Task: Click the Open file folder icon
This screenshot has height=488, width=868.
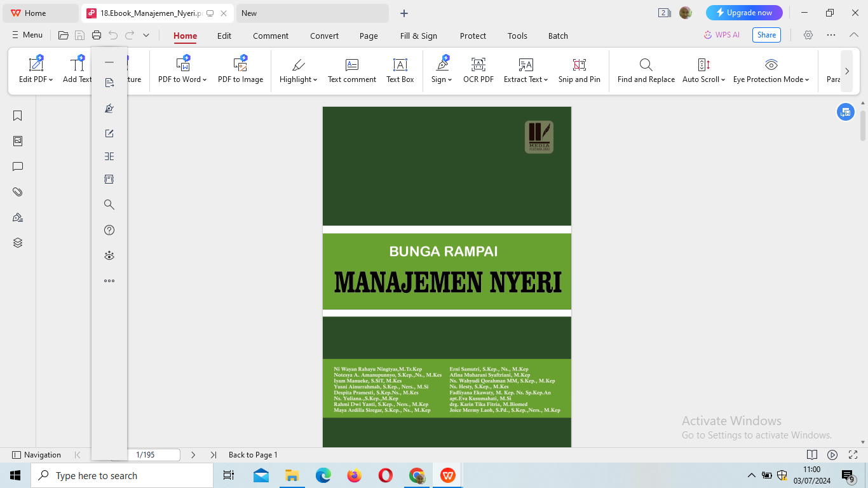Action: pyautogui.click(x=64, y=36)
